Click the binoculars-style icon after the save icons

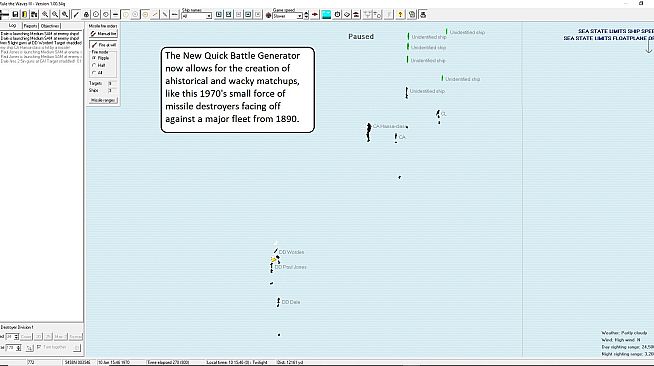[34, 15]
